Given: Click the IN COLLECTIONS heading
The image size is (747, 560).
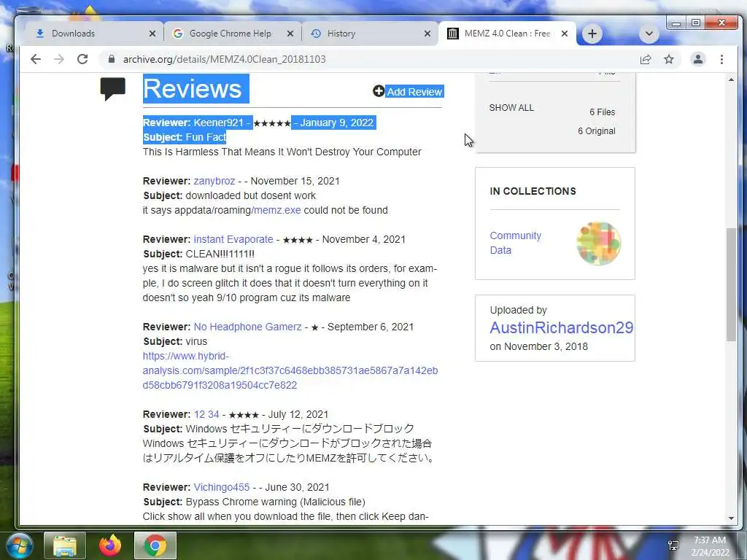Looking at the screenshot, I should click(533, 191).
